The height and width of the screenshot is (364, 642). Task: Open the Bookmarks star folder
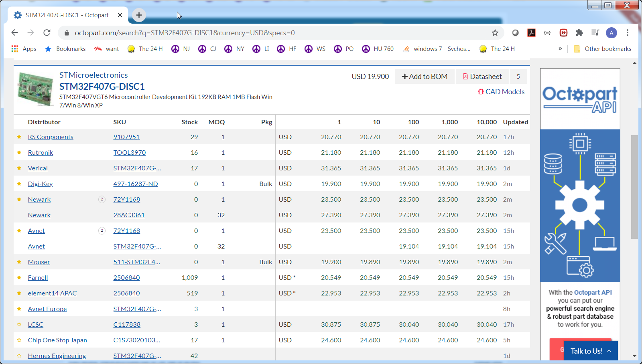65,49
